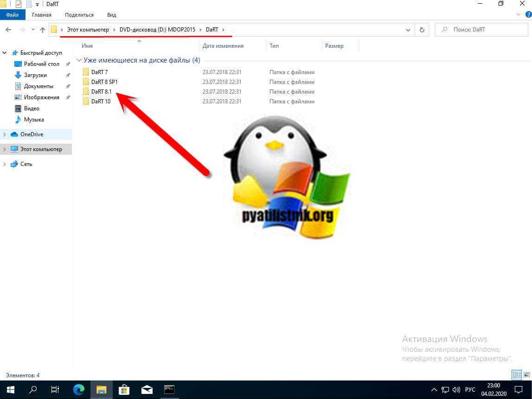532x399 pixels.
Task: Sort files by Дата изменения column
Action: point(223,46)
